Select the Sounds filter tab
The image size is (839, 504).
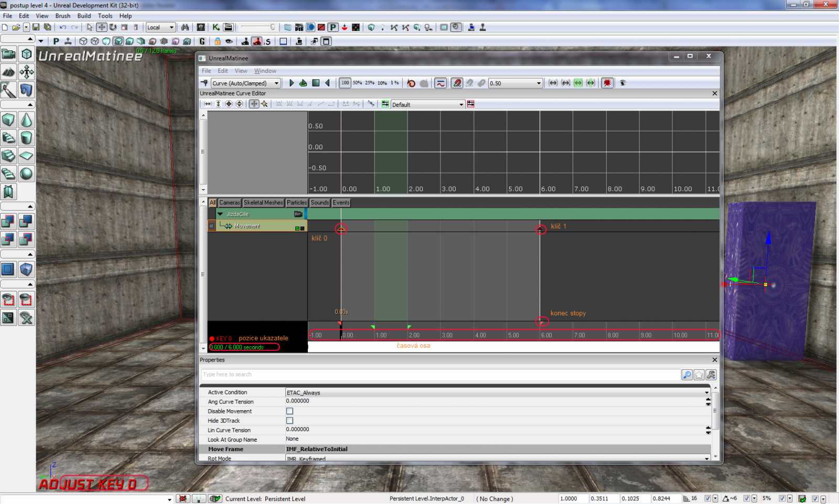pyautogui.click(x=320, y=203)
